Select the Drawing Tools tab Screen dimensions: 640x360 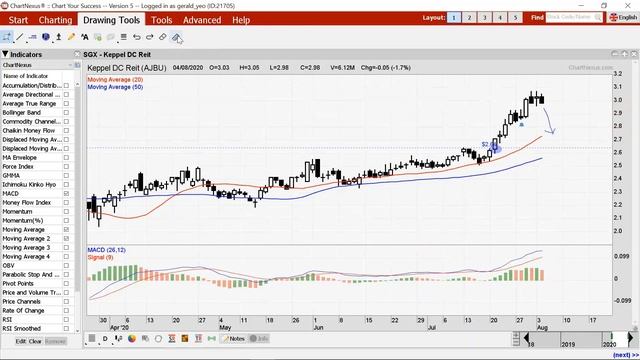click(111, 20)
